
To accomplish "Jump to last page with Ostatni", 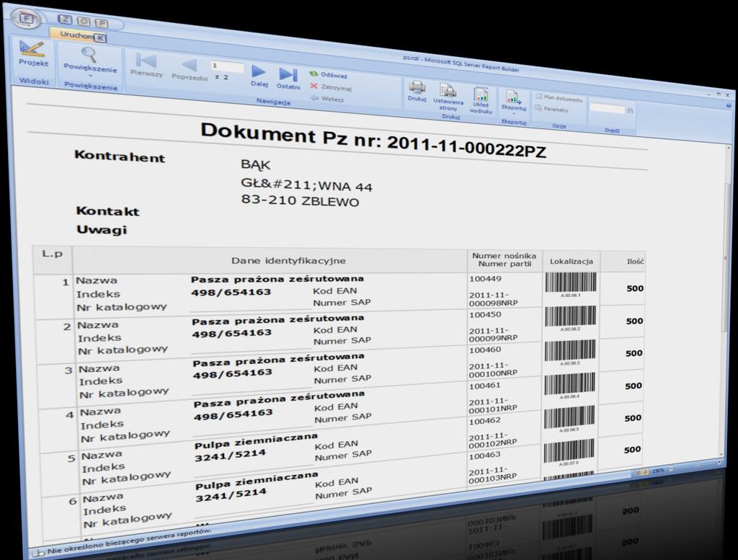I will pyautogui.click(x=288, y=79).
